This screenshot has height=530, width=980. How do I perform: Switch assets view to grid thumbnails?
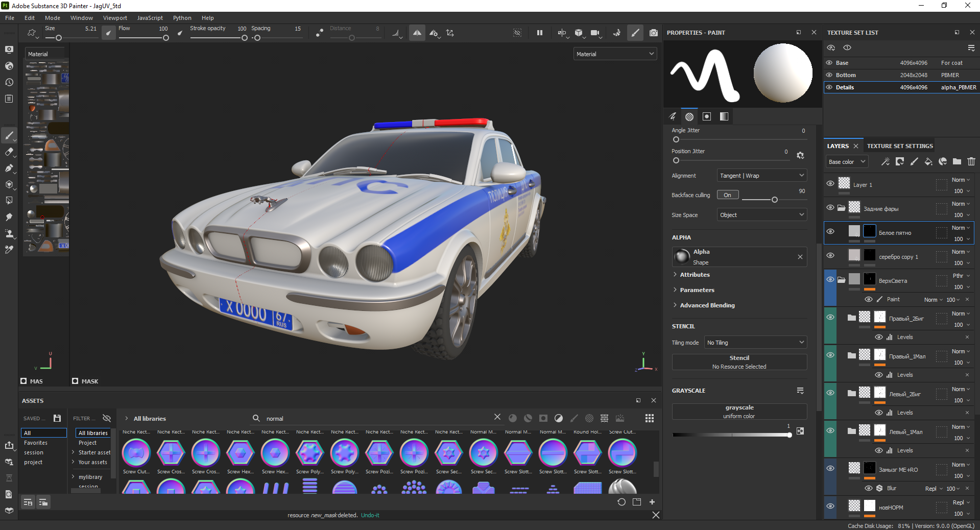pyautogui.click(x=650, y=418)
